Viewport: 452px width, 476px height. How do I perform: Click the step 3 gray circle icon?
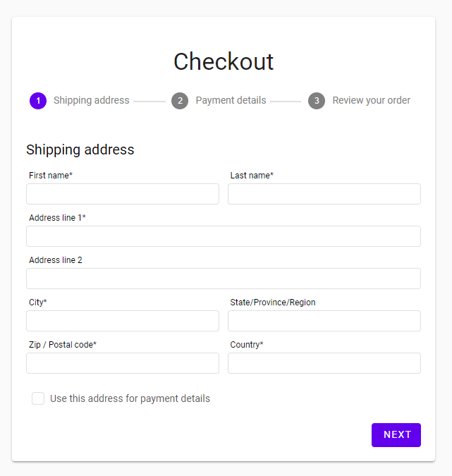[x=317, y=101]
